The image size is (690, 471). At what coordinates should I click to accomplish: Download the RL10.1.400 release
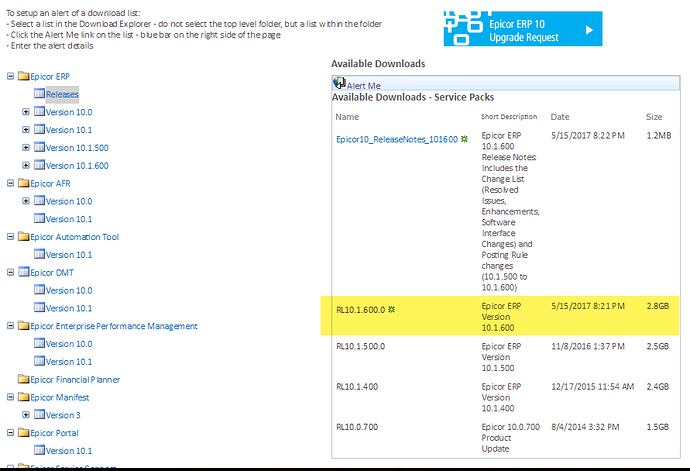357,387
